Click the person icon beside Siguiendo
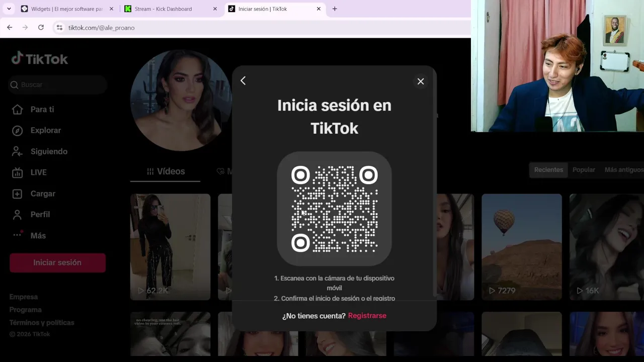 click(x=17, y=151)
